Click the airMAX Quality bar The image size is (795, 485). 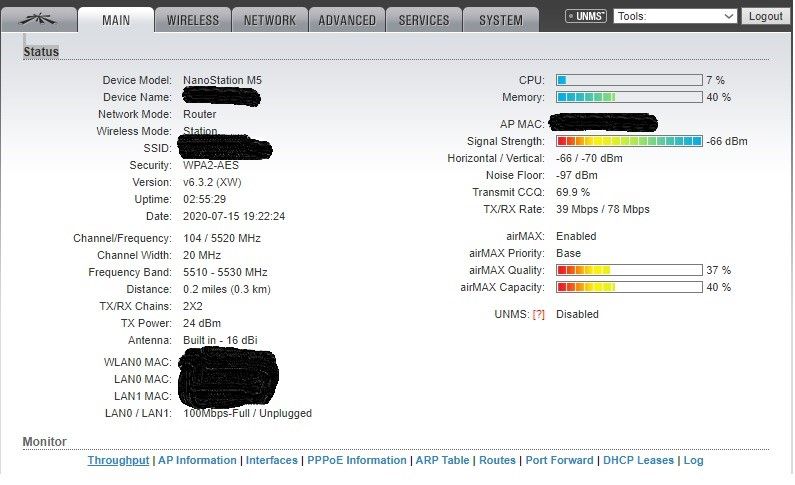629,270
